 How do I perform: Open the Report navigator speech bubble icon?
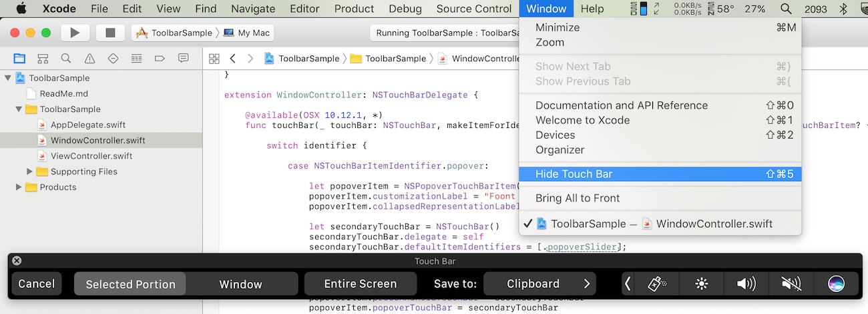pyautogui.click(x=183, y=58)
